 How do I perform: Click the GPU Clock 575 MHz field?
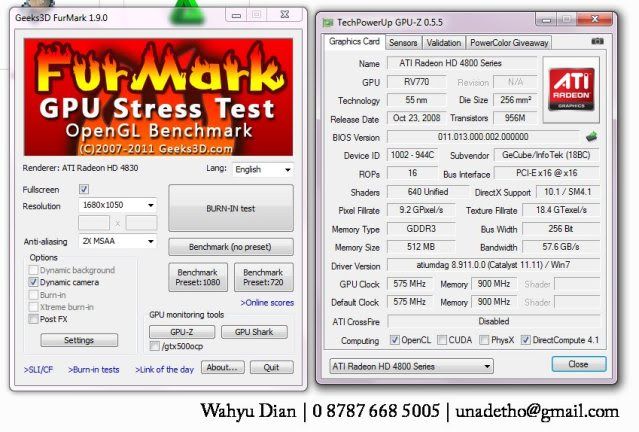coord(410,284)
